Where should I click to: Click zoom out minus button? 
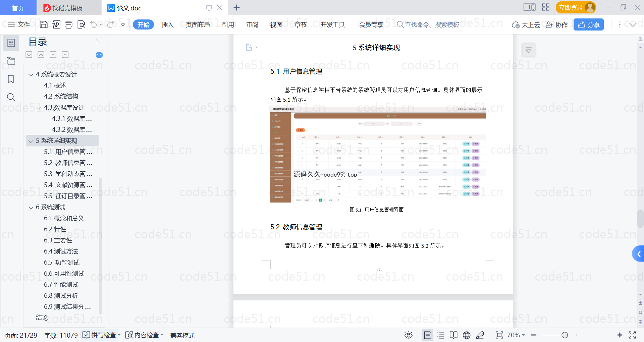(533, 335)
